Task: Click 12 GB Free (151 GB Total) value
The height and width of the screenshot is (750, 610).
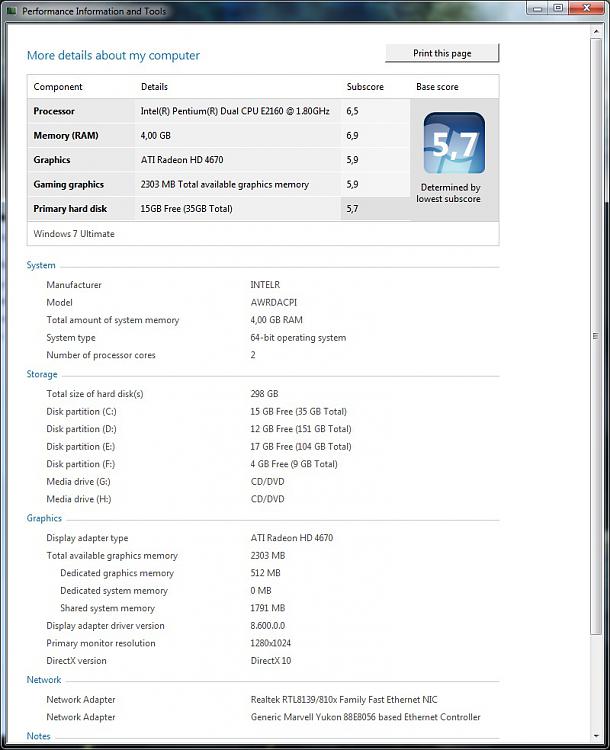Action: pyautogui.click(x=301, y=429)
